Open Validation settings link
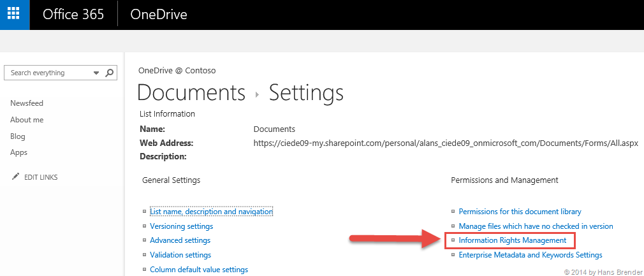 tap(180, 255)
